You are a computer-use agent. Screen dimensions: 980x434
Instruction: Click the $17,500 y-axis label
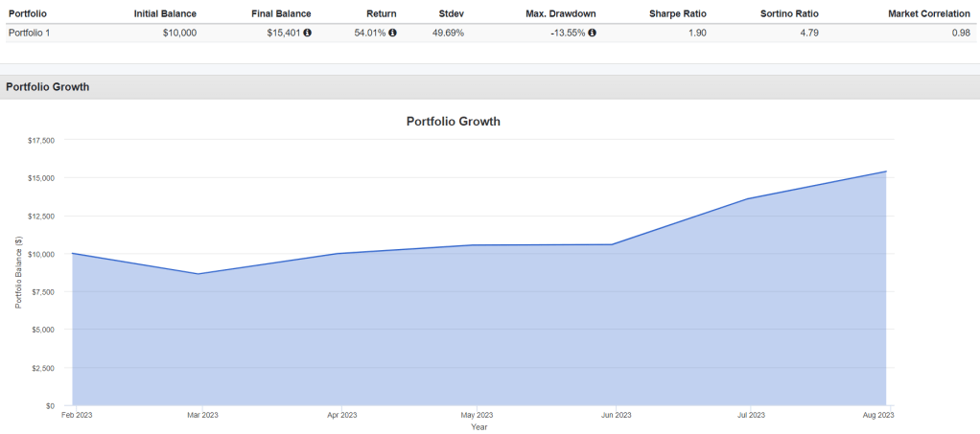pos(41,140)
